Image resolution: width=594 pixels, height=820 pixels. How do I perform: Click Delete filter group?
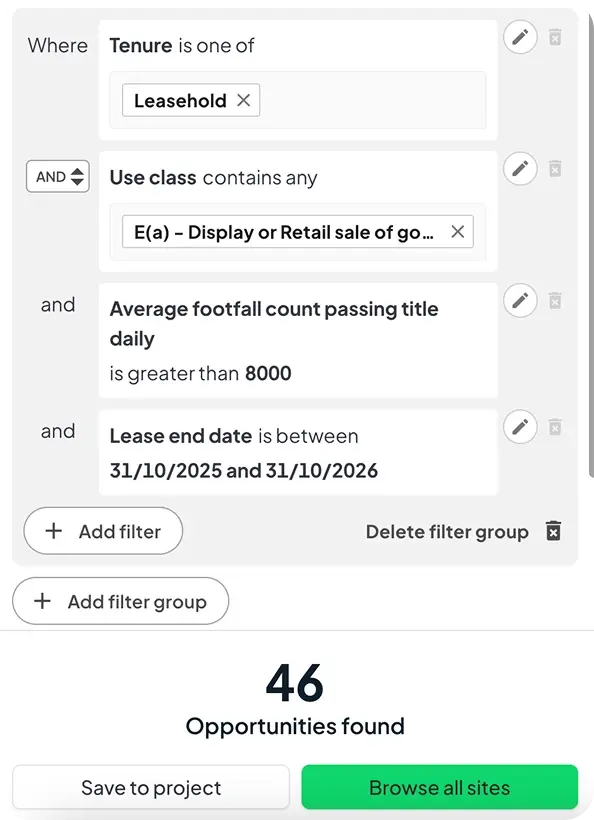(x=447, y=531)
